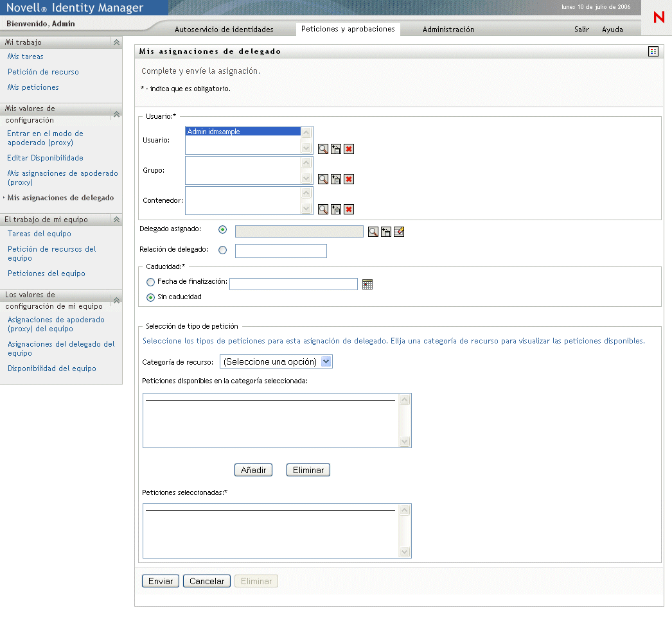The height and width of the screenshot is (633, 672).
Task: Click scroll-up arrow of Peticiones seleccionadas list
Action: click(405, 510)
